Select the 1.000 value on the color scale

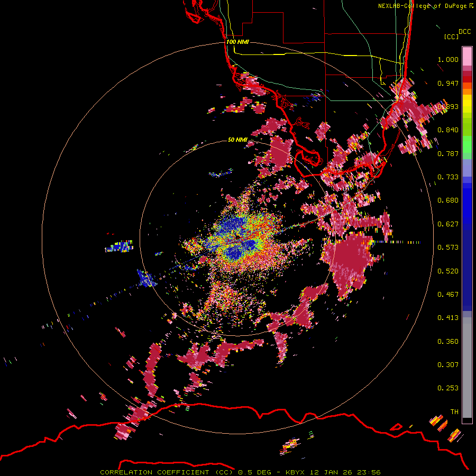click(448, 59)
